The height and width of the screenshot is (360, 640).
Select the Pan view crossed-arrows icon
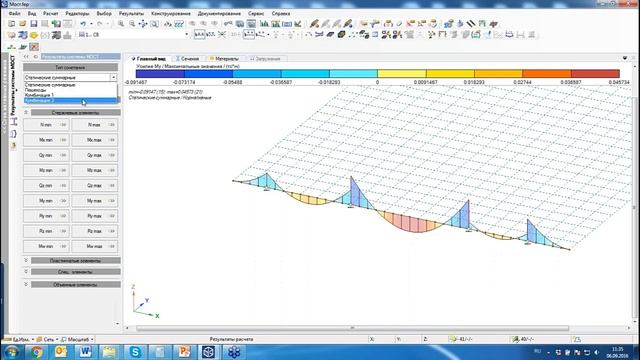[143, 24]
